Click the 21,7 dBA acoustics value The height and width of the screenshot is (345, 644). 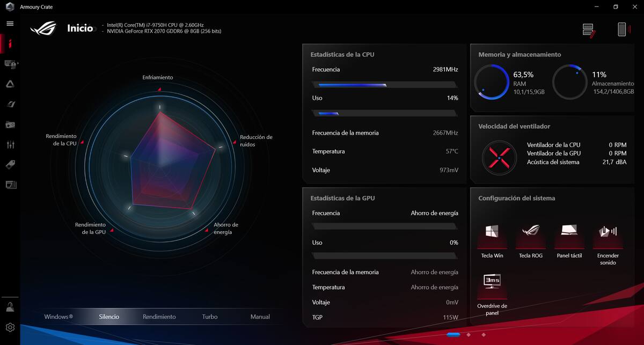coord(614,162)
